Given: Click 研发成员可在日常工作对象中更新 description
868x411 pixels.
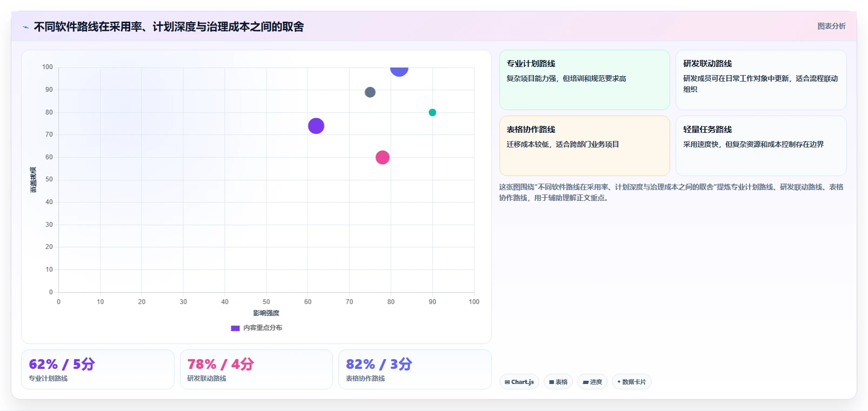Looking at the screenshot, I should [x=760, y=84].
